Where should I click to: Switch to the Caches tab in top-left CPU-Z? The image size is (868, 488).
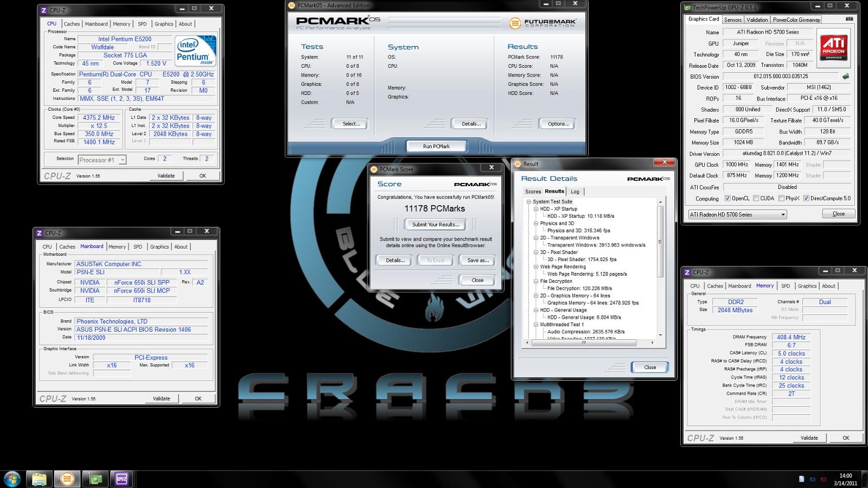click(x=72, y=24)
